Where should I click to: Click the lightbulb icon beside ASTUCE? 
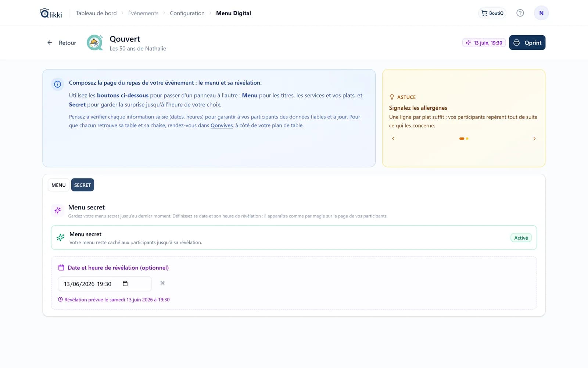pos(392,97)
